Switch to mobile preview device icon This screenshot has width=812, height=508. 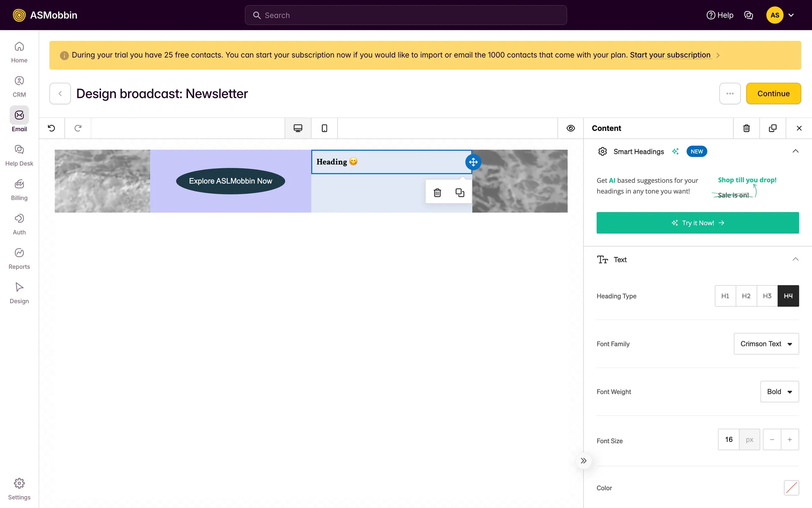coord(324,128)
